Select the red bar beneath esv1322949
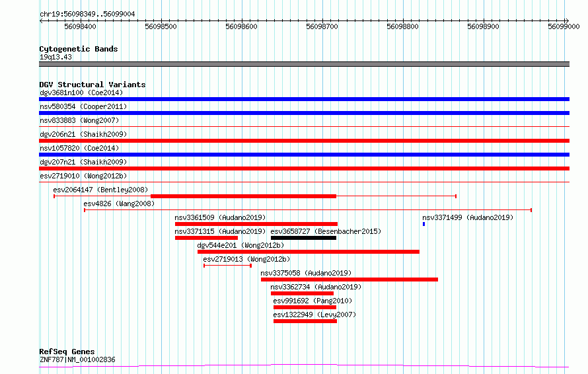This screenshot has width=588, height=374. [x=305, y=321]
